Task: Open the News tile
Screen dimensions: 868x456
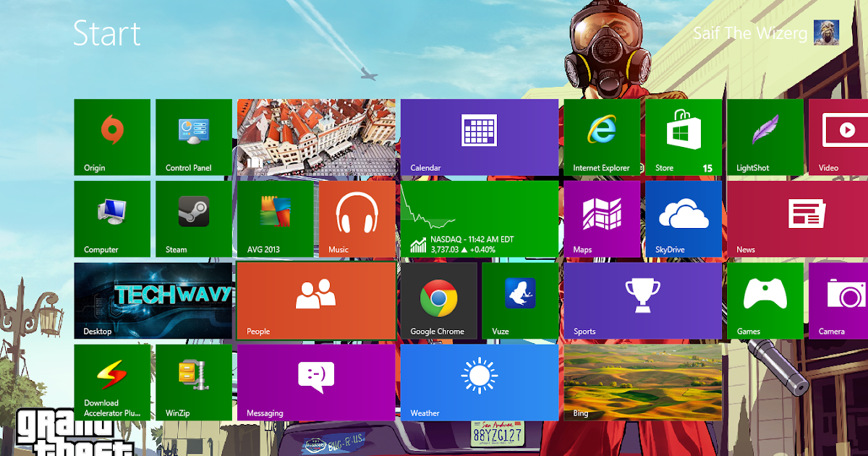Action: 797,219
